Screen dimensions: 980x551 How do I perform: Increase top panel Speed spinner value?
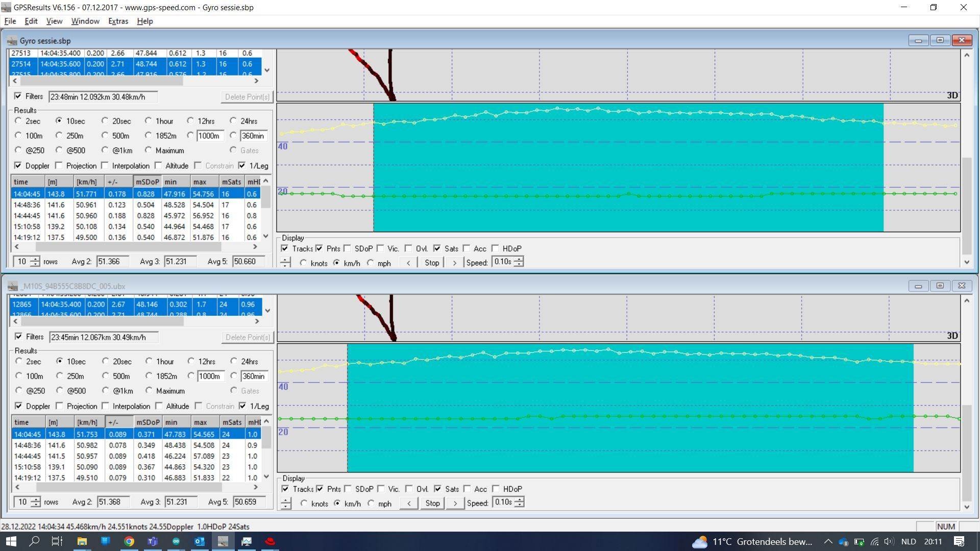click(519, 259)
